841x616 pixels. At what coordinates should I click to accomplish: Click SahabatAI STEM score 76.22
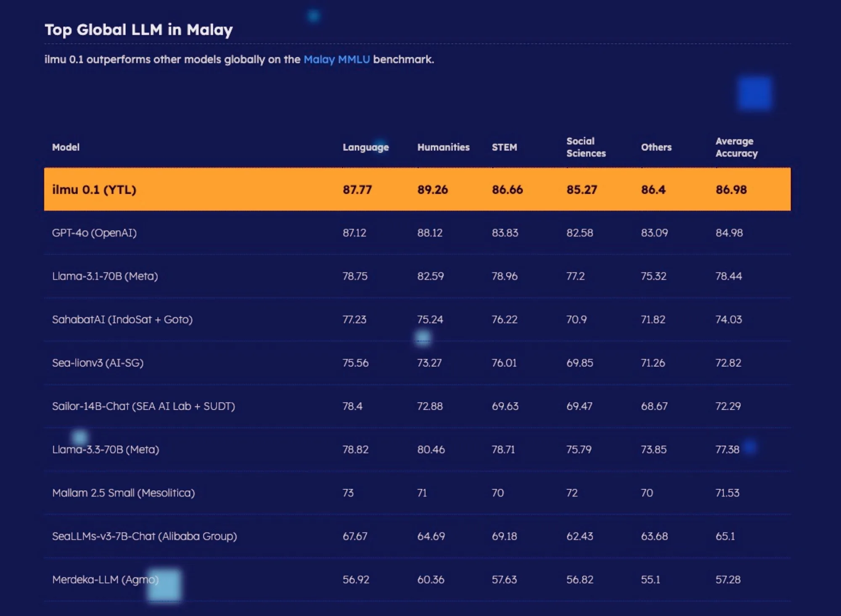[x=505, y=319]
